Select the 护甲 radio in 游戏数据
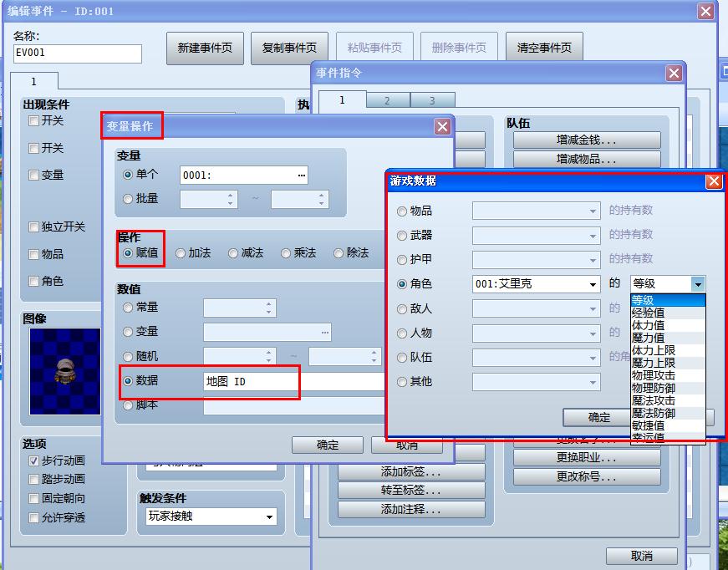The width and height of the screenshot is (728, 570). 402,260
